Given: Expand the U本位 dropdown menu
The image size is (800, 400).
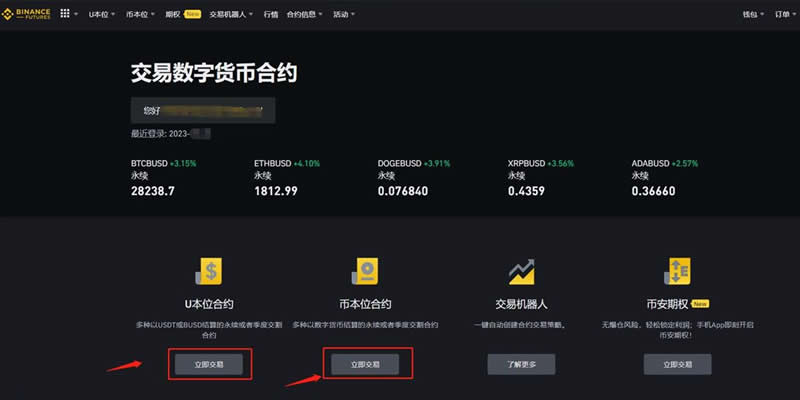Looking at the screenshot, I should coord(101,15).
